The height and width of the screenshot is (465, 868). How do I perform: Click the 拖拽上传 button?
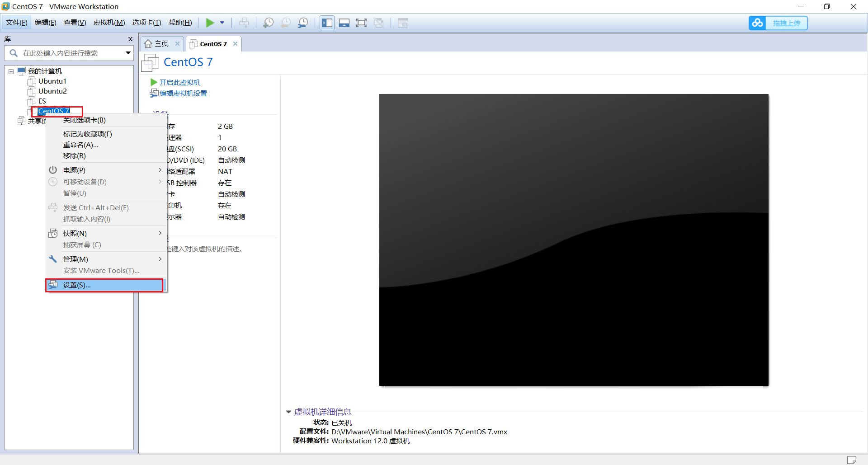tap(786, 23)
